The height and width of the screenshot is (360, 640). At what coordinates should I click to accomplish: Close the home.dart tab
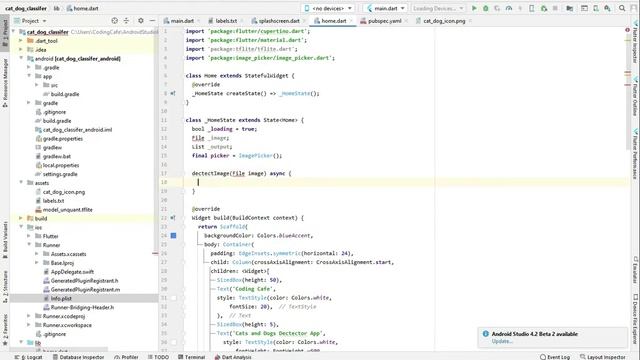pos(351,21)
